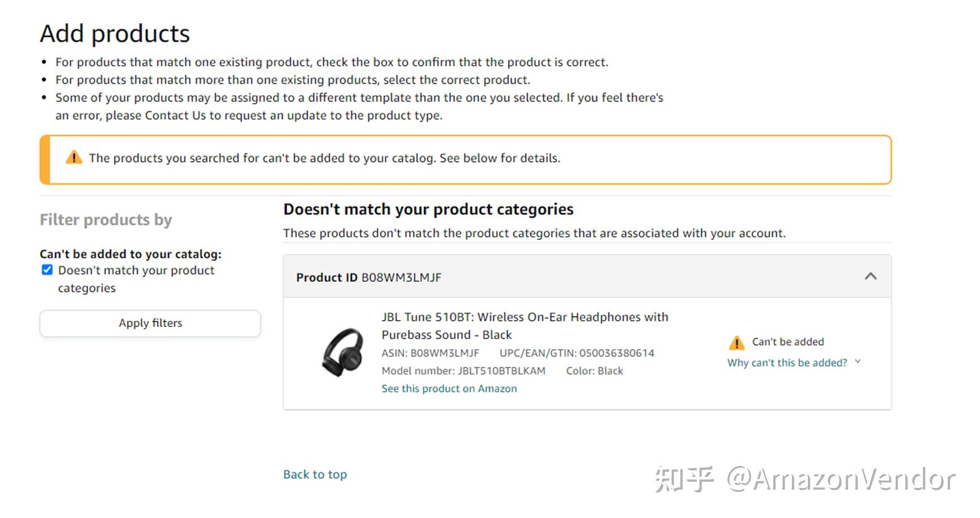Click the "Apply filters" button
980x518 pixels.
click(x=150, y=323)
